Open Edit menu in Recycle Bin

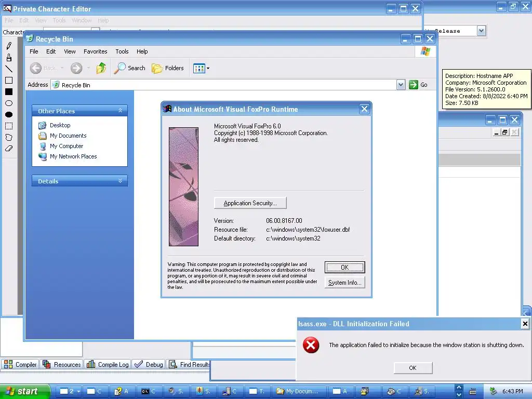click(51, 51)
